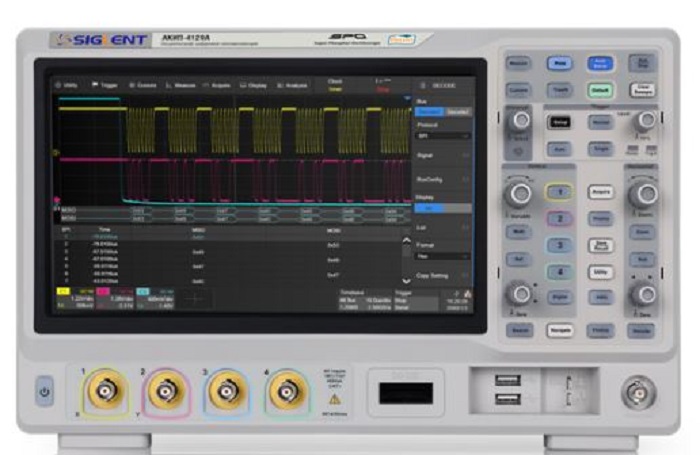Push the horizontal Zoom button
Image resolution: width=700 pixels, height=455 pixels.
642,232
